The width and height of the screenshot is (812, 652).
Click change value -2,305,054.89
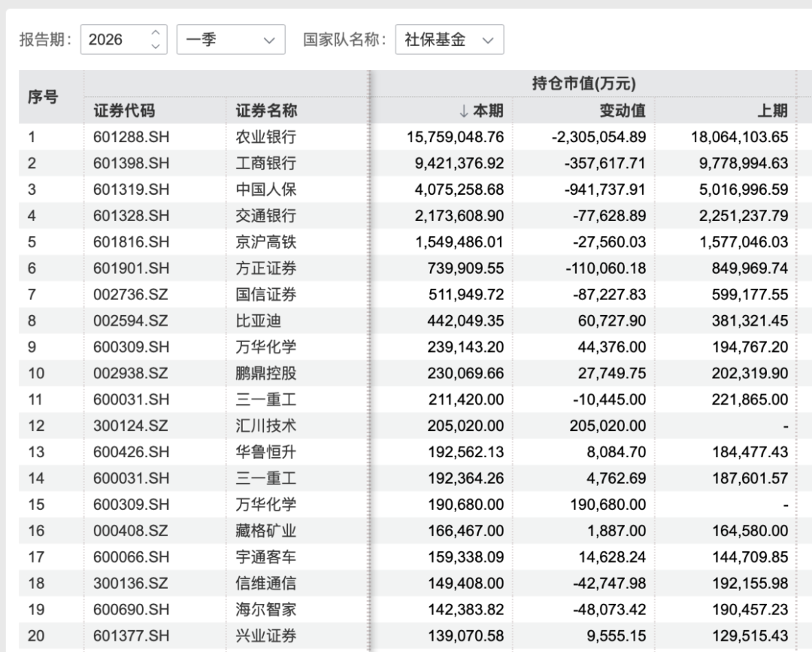tap(598, 137)
